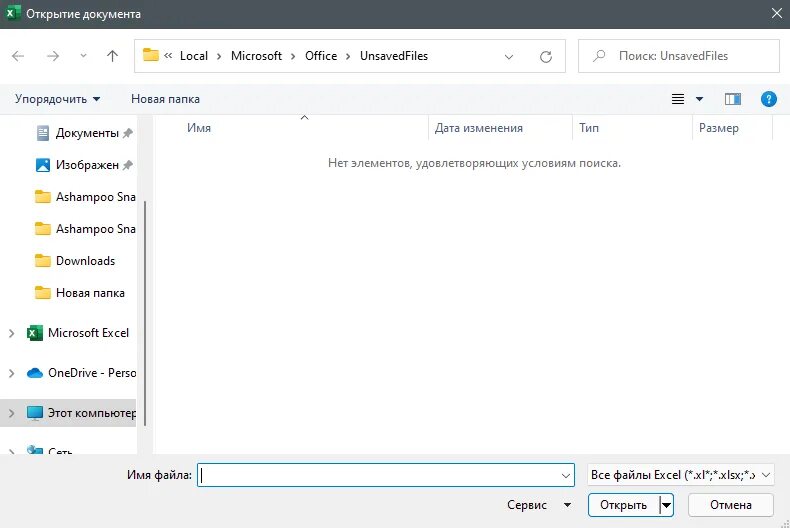Sort by Имя column header
The image size is (790, 528).
[199, 128]
